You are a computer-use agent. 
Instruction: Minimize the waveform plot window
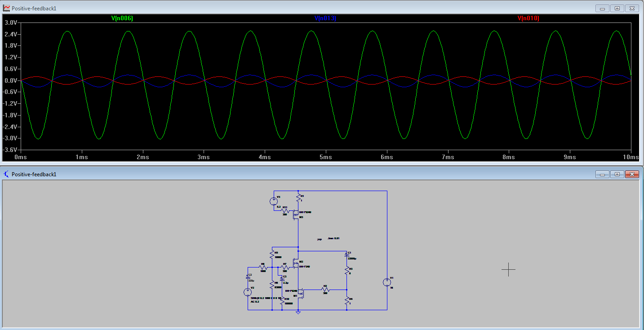click(x=602, y=8)
